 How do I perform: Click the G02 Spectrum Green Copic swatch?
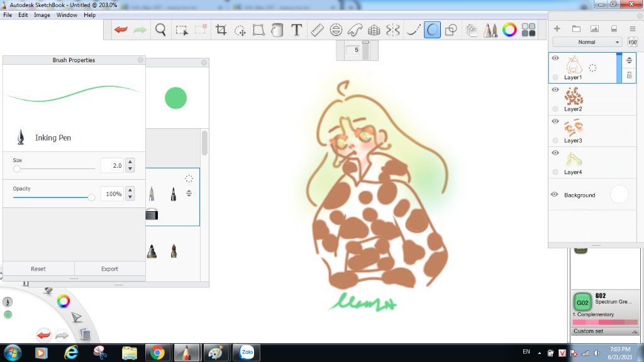(582, 302)
